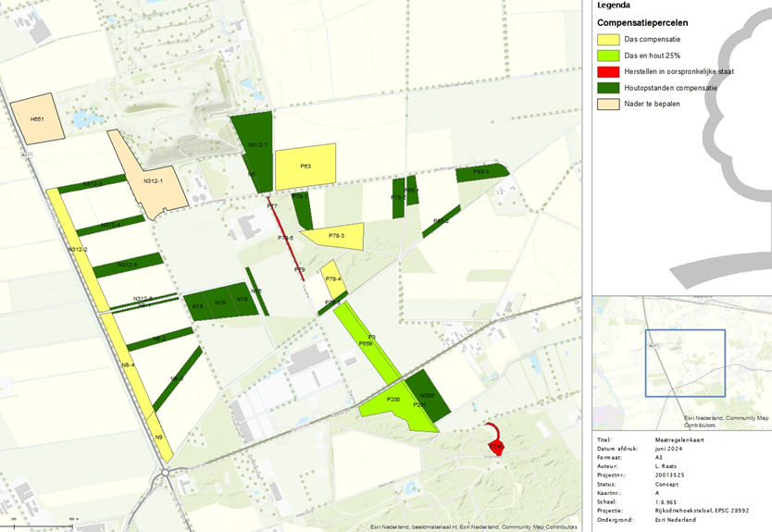Click the blue extent box in overview map
The width and height of the screenshot is (772, 532).
tap(685, 364)
